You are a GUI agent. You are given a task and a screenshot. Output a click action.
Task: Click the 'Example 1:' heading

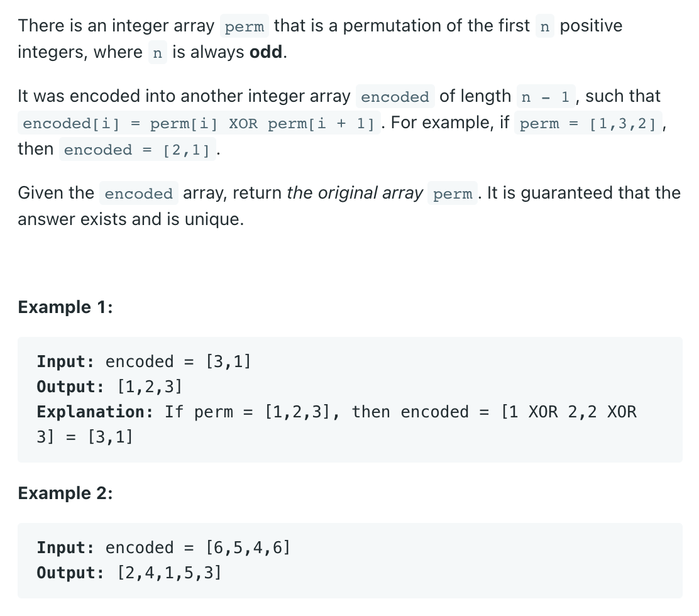coord(65,307)
